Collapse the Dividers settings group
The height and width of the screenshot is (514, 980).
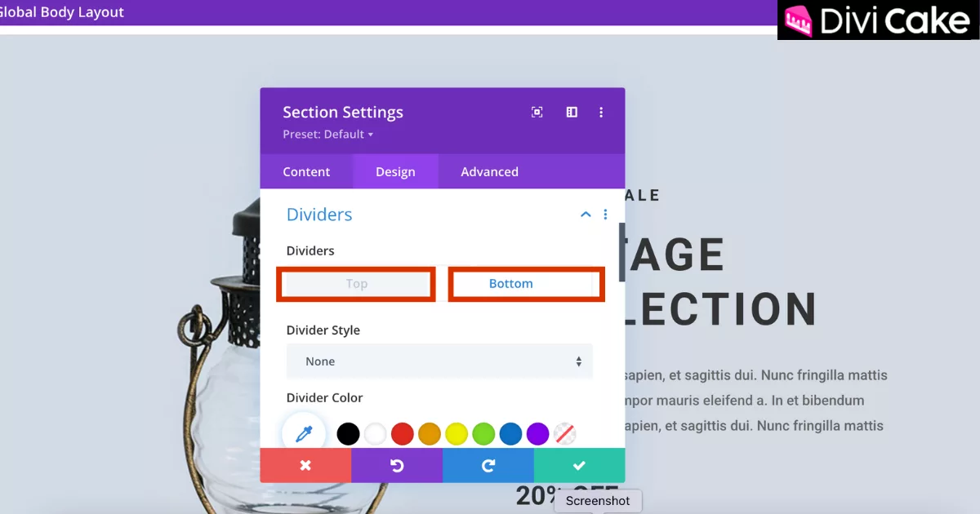(x=585, y=215)
